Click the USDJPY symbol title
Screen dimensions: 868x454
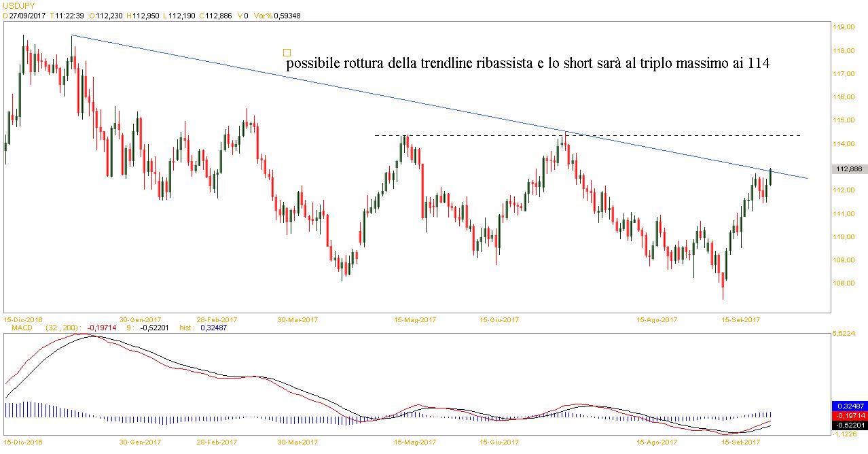click(20, 5)
